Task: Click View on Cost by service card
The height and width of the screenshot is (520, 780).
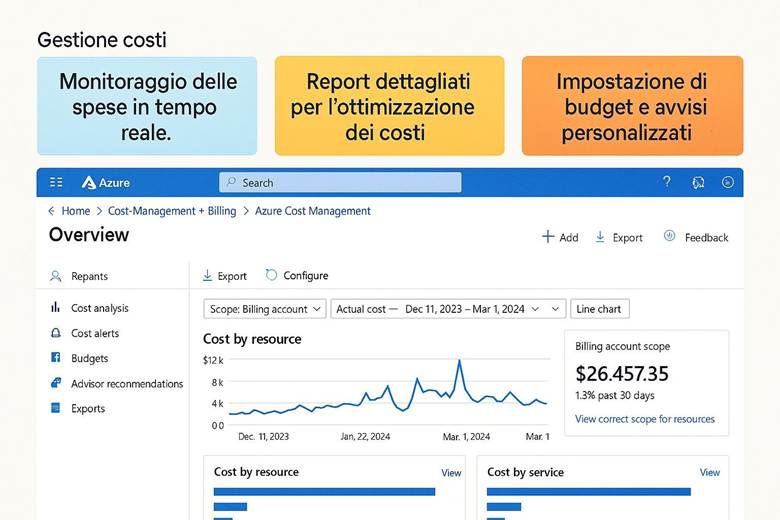Action: [710, 472]
